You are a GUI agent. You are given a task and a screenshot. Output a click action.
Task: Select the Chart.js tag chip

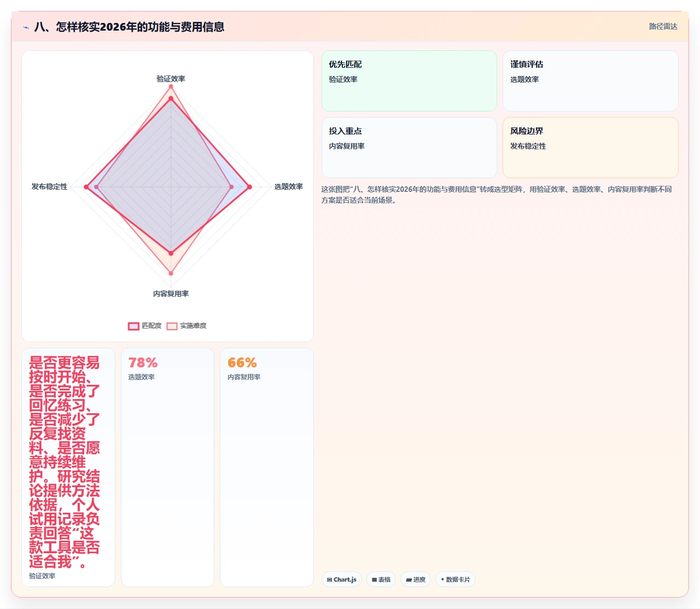tap(342, 579)
